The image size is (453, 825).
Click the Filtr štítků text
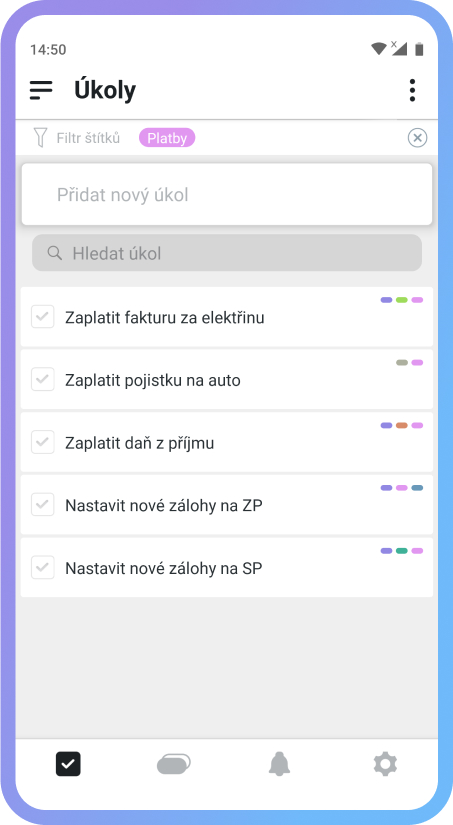click(x=88, y=138)
